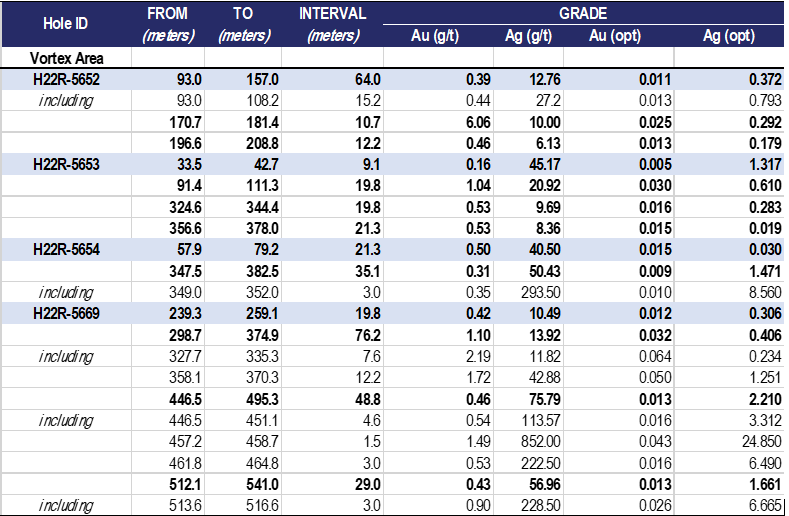The image size is (789, 516).
Task: Select the GRADE merged header cell
Action: (583, 13)
